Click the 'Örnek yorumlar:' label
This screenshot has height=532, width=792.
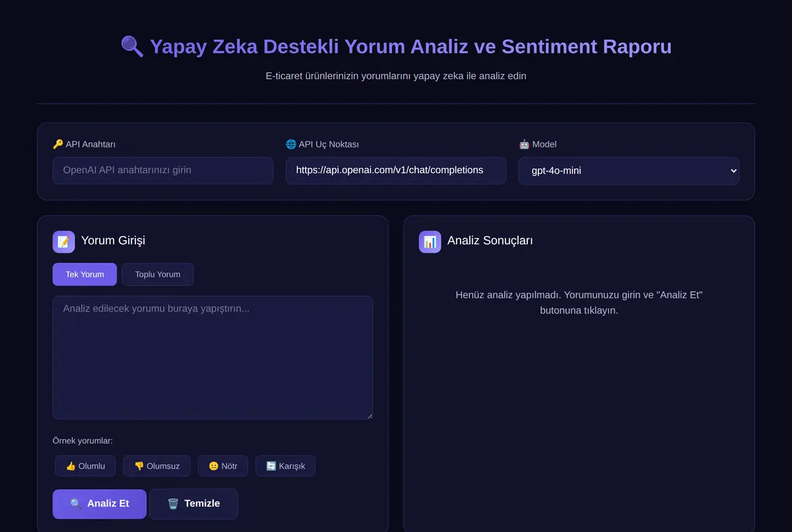click(82, 441)
